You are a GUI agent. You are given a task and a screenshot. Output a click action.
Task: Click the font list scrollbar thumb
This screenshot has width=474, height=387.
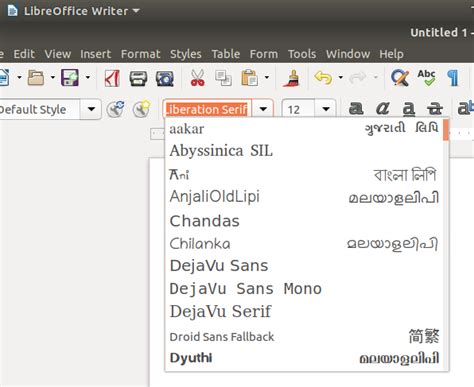click(x=446, y=130)
